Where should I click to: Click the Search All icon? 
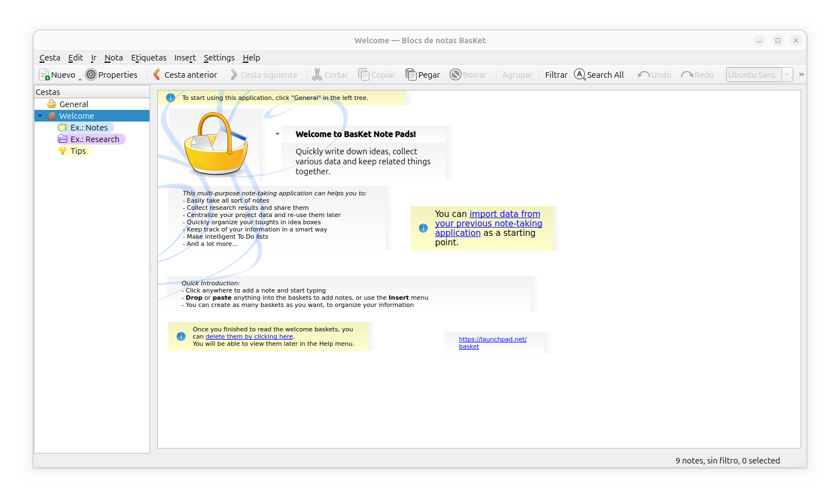coord(580,74)
